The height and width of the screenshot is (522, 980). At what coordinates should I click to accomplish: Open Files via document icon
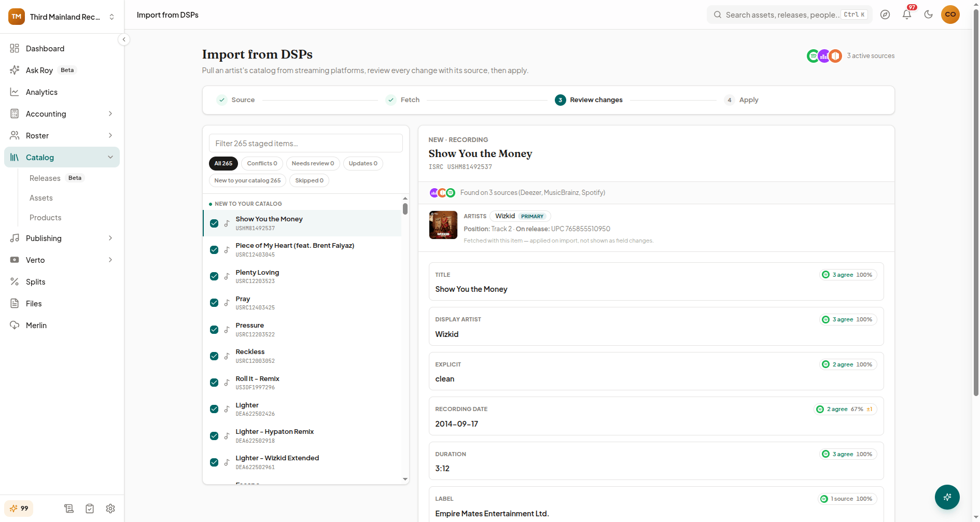click(x=15, y=303)
